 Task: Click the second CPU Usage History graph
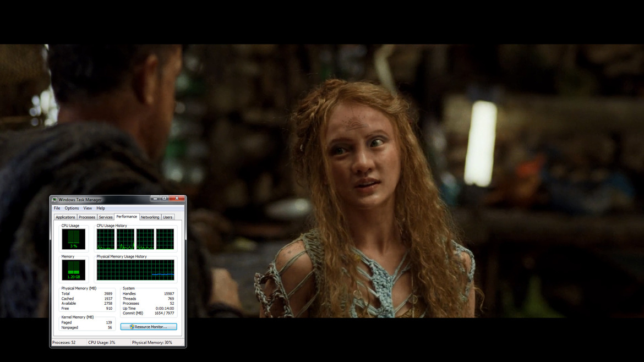(x=125, y=239)
